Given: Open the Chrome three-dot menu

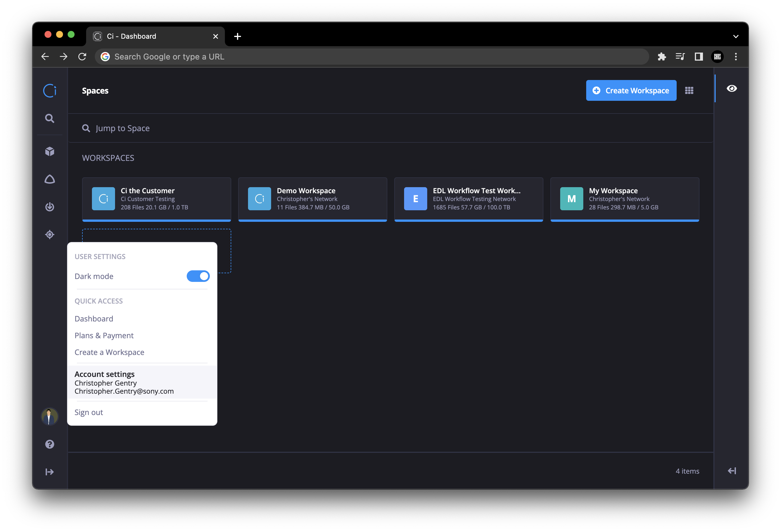Looking at the screenshot, I should click(x=736, y=56).
